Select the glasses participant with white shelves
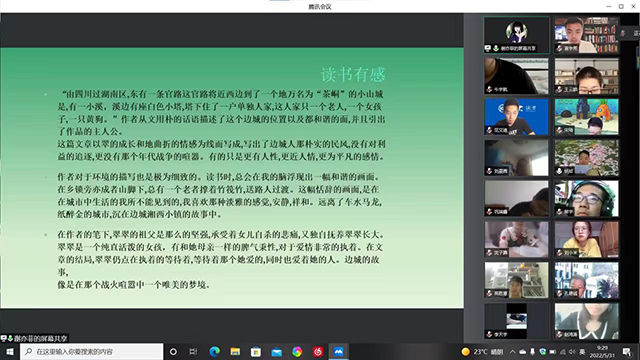The width and height of the screenshot is (640, 360). pos(587,76)
